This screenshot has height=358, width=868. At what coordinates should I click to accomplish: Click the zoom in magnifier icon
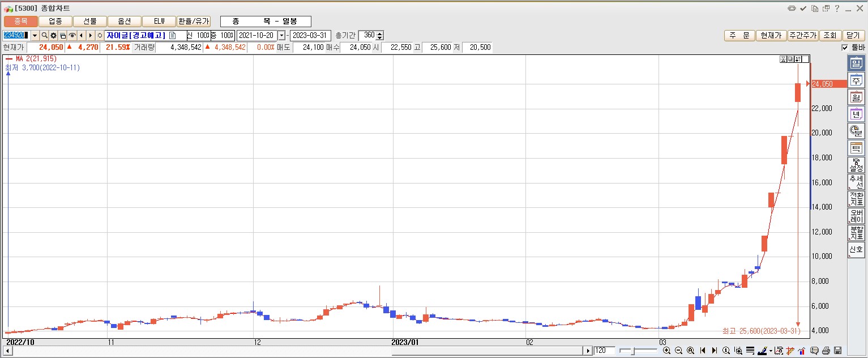[x=666, y=351]
